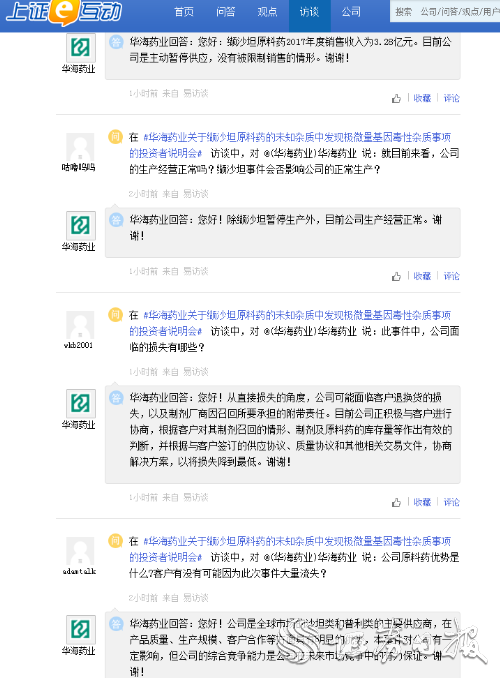This screenshot has width=500, height=678.
Task: Click 评论 under the 直接损失 answer
Action: [452, 502]
